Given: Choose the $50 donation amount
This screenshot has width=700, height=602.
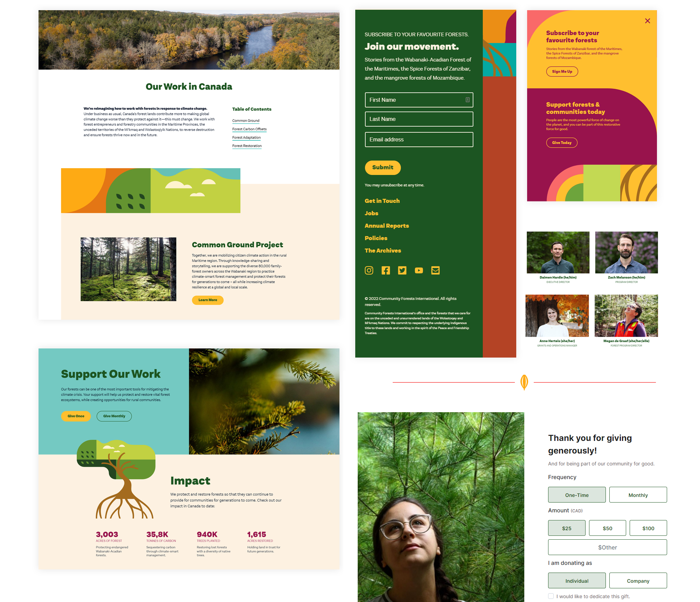Looking at the screenshot, I should 608,528.
